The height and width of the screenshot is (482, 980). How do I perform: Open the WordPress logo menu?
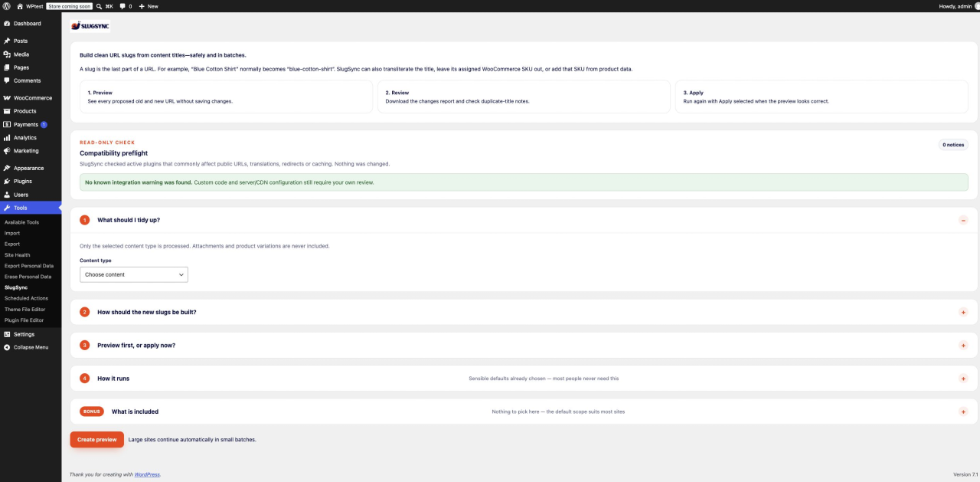coord(6,5)
